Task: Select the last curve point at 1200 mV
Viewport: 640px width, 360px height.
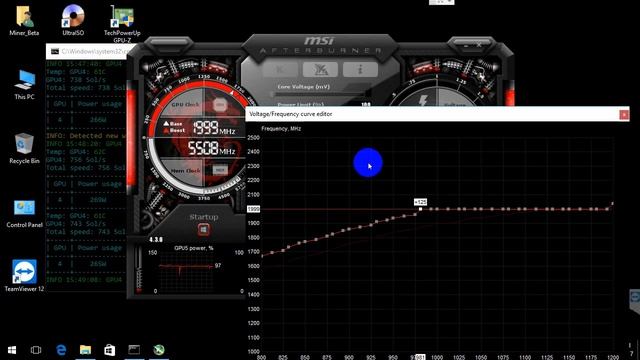Action: pyautogui.click(x=612, y=203)
